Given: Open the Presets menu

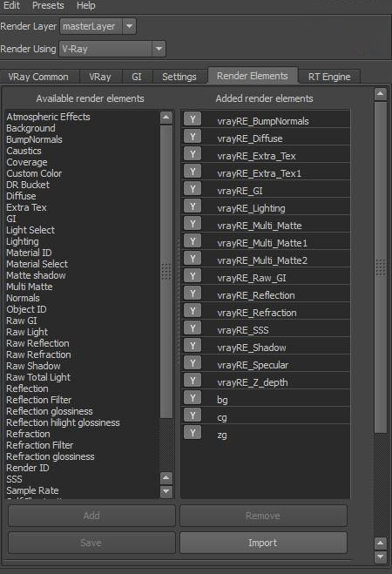Looking at the screenshot, I should pos(48,5).
